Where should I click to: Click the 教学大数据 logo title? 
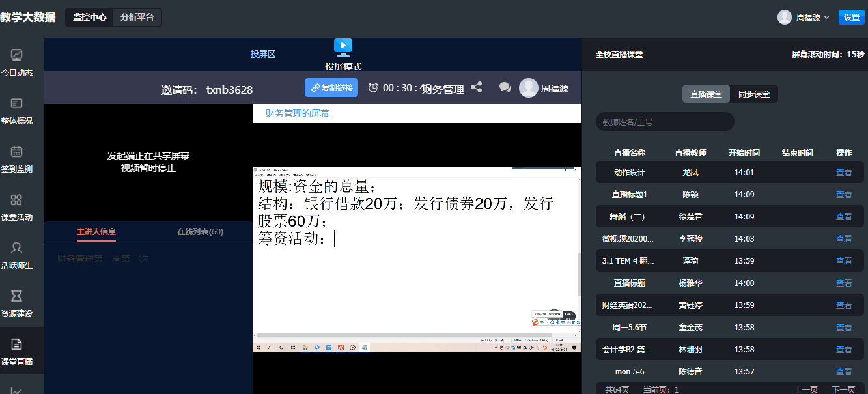[28, 17]
